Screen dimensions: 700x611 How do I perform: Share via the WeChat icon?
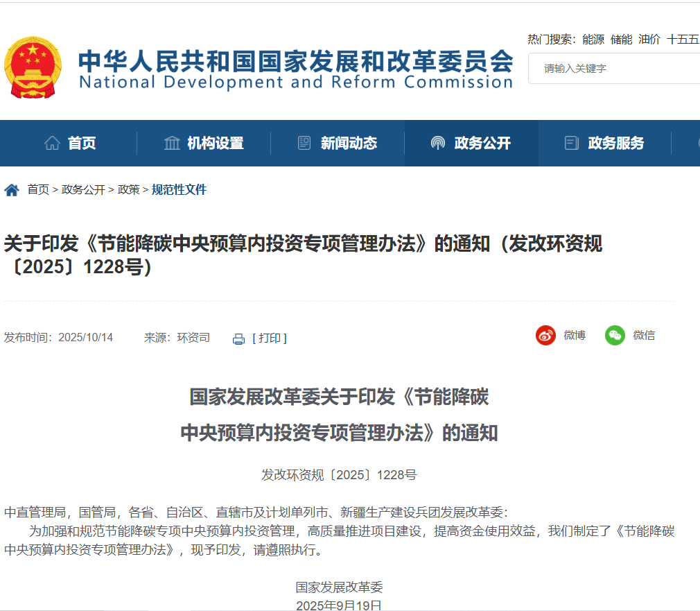[x=615, y=336]
